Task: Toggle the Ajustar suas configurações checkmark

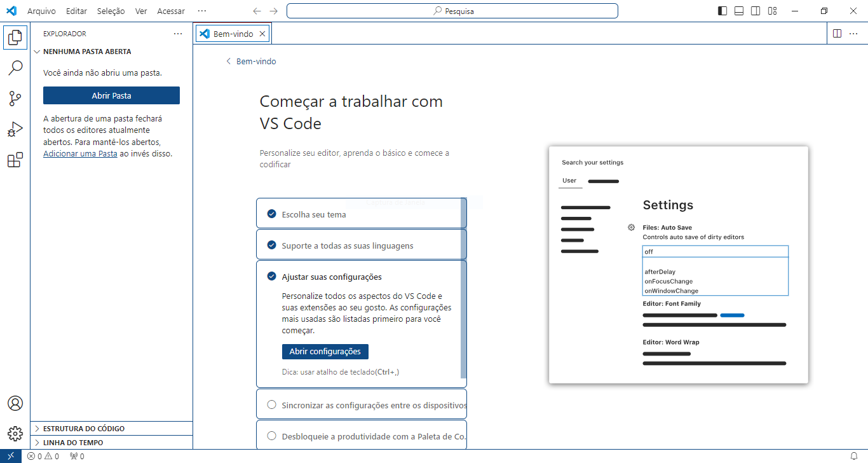Action: pyautogui.click(x=272, y=276)
